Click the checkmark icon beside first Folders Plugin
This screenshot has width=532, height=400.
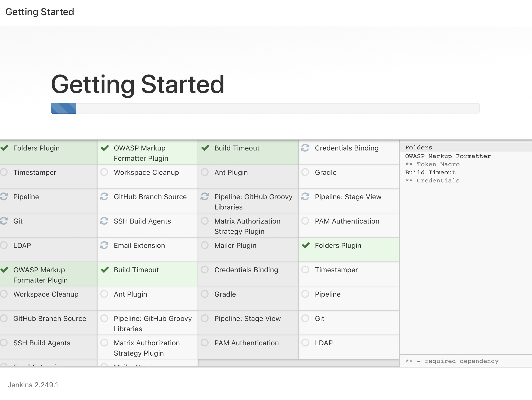coord(4,148)
